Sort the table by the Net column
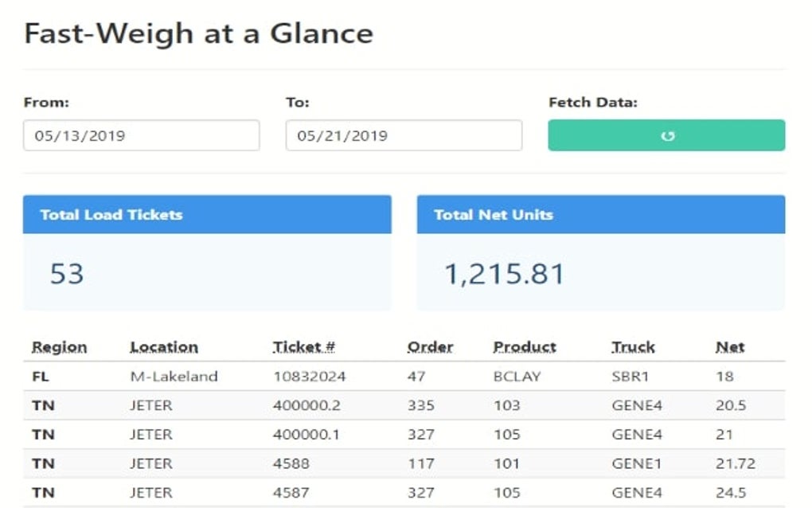Viewport: 812px width, 508px height. (729, 346)
